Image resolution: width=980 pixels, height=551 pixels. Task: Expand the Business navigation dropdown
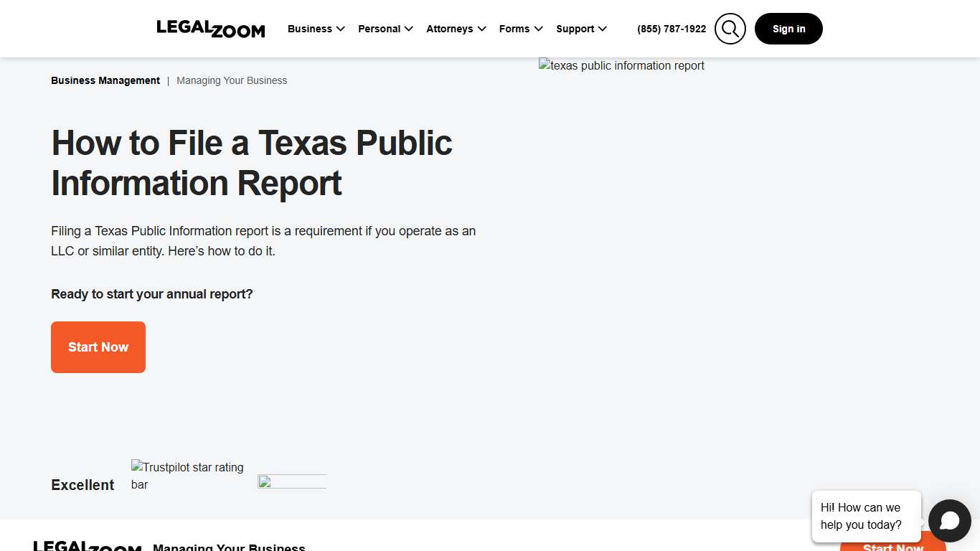pos(316,29)
